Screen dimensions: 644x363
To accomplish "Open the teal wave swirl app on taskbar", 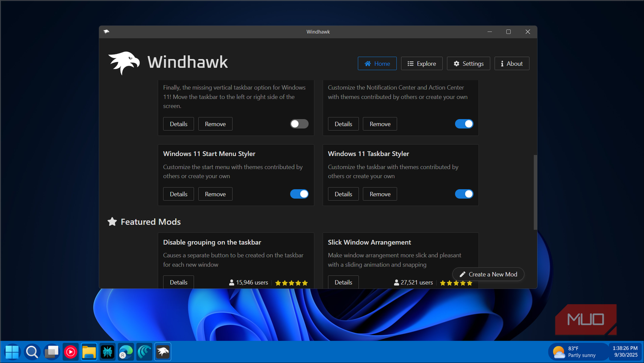I will [144, 352].
